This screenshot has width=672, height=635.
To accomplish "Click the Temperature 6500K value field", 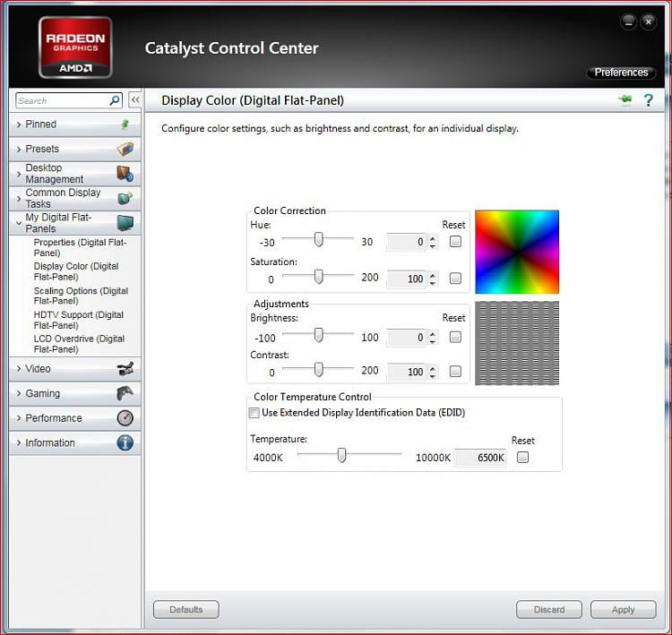I will [480, 458].
